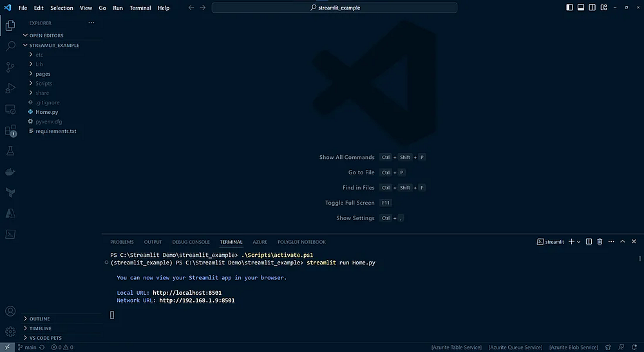This screenshot has height=352, width=644.
Task: Switch to the Polyglot Notebook tab
Action: [x=301, y=242]
